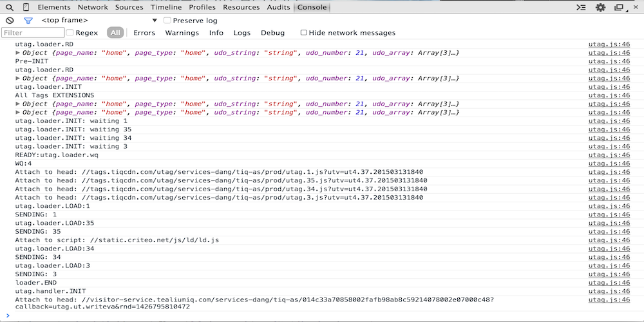The image size is (644, 322).
Task: Click 'utag.loader.LOAD:34' log line
Action: 55,249
